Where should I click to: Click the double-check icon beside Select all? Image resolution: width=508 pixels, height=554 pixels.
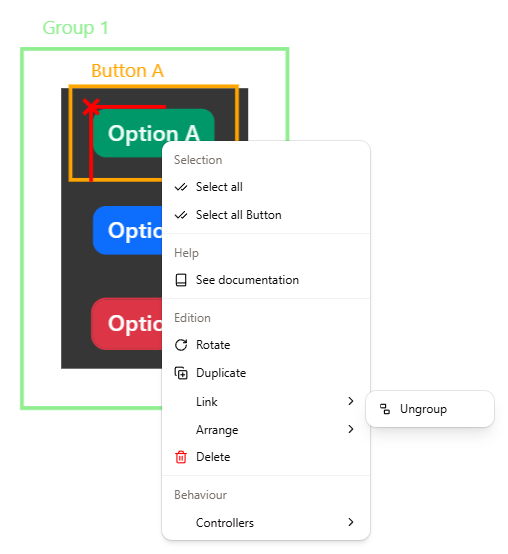click(x=181, y=187)
